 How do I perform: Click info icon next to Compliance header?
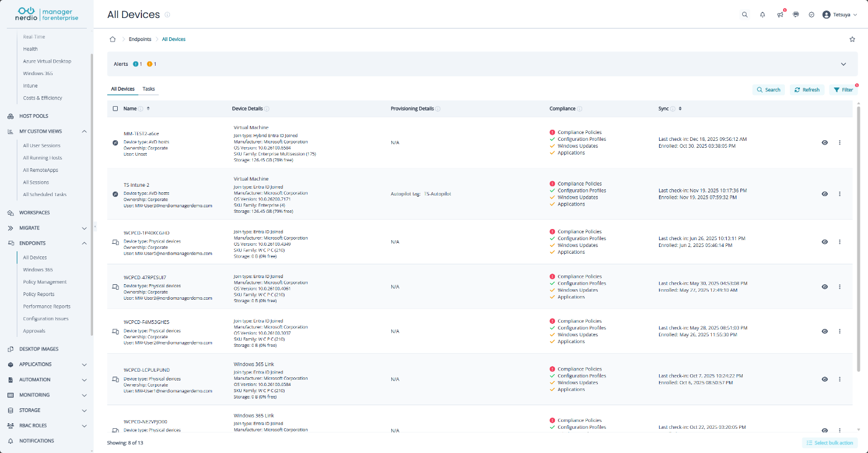pos(580,109)
